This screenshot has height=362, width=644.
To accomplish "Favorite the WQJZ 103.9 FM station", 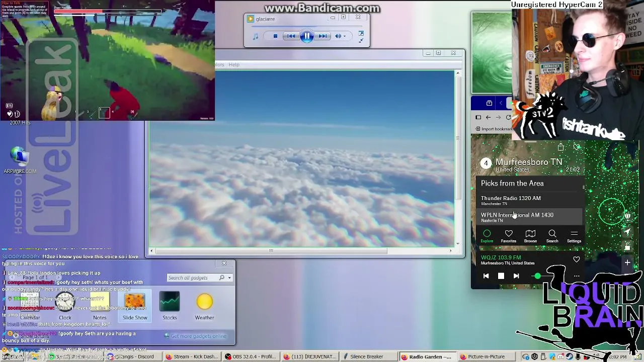I will 577,259.
